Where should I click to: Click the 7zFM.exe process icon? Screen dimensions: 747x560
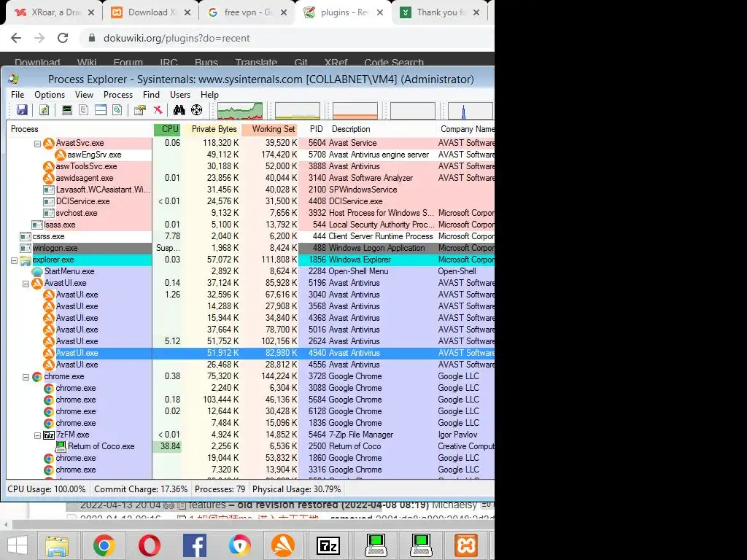pyautogui.click(x=49, y=435)
